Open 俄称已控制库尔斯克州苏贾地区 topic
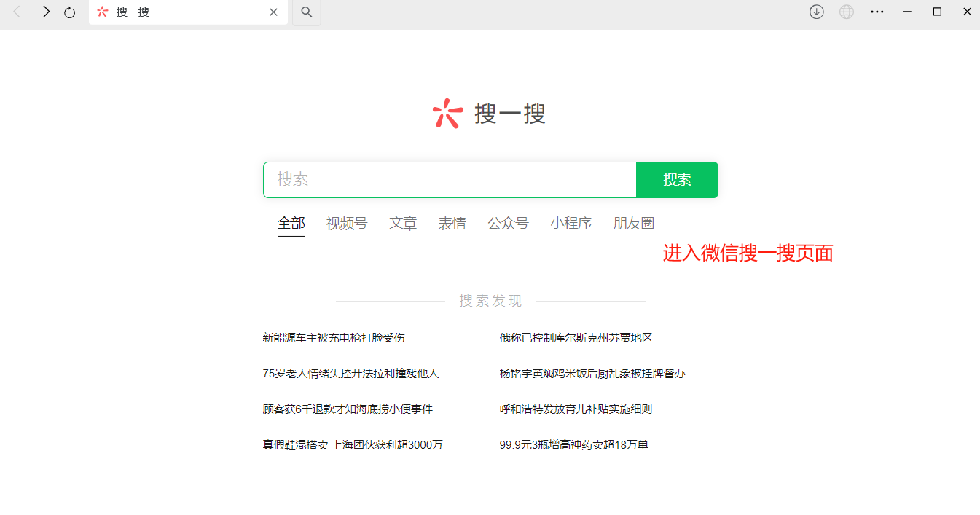980x515 pixels. point(576,338)
